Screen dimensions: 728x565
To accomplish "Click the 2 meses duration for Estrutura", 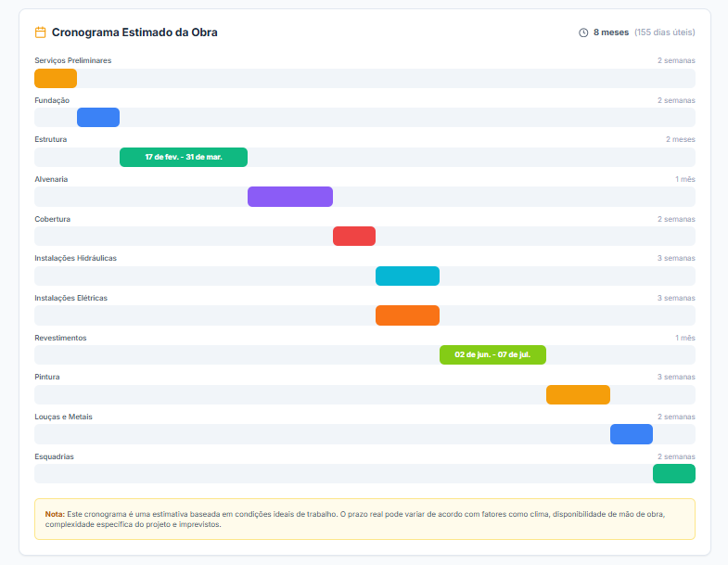I will pyautogui.click(x=680, y=139).
